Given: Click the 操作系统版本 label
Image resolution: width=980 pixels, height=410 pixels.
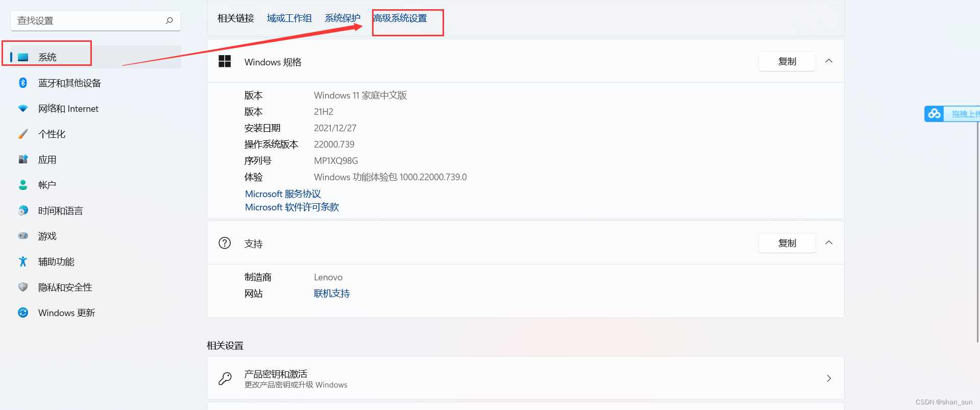Looking at the screenshot, I should click(x=272, y=144).
